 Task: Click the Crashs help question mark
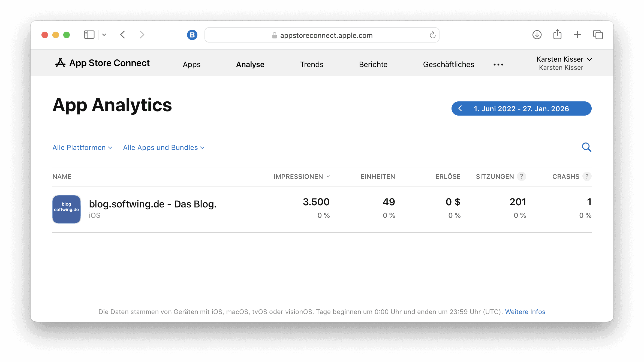[x=587, y=176]
